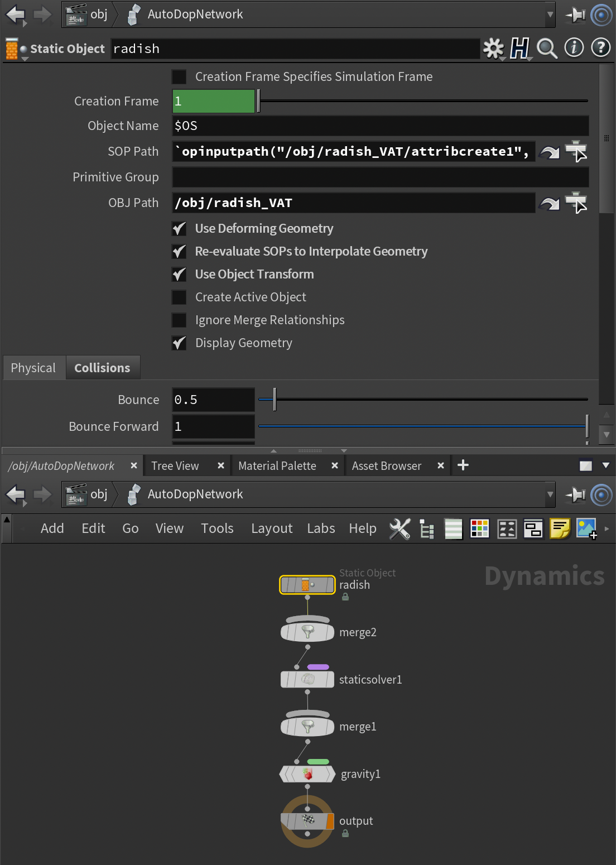Jump to the OBJ Path operator arrow

[550, 204]
